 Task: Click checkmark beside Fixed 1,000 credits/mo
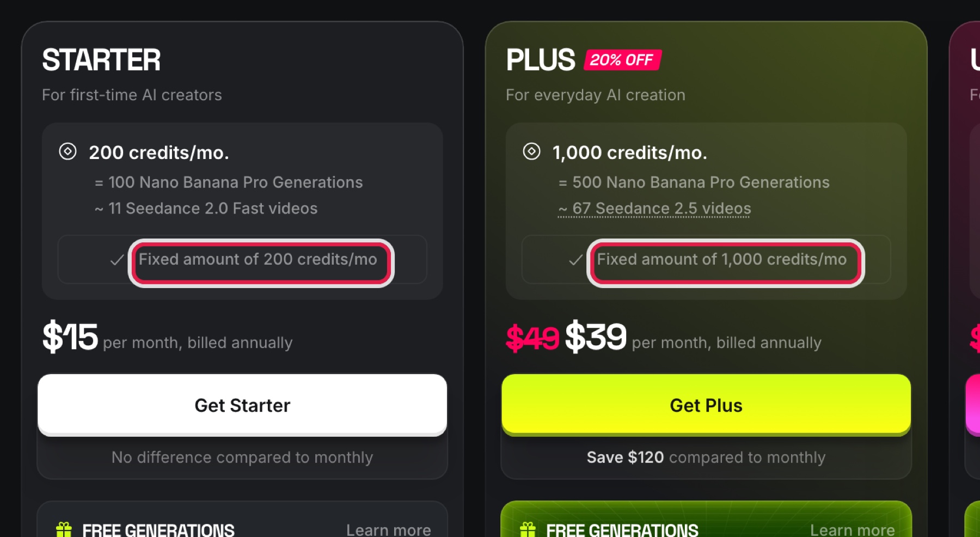[x=575, y=260]
